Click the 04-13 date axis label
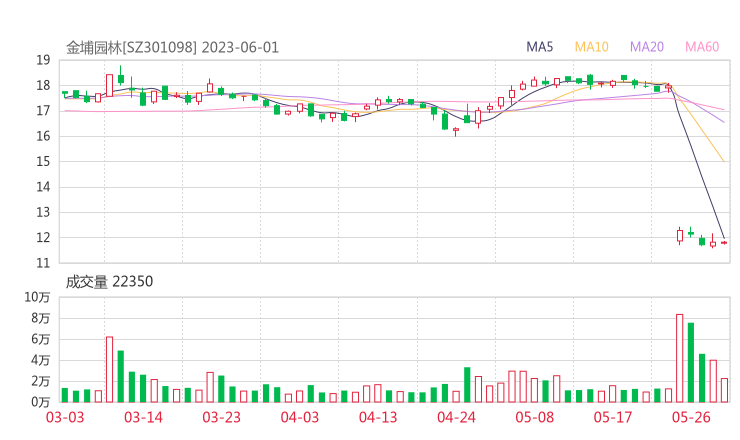The image size is (740, 440). point(378,417)
